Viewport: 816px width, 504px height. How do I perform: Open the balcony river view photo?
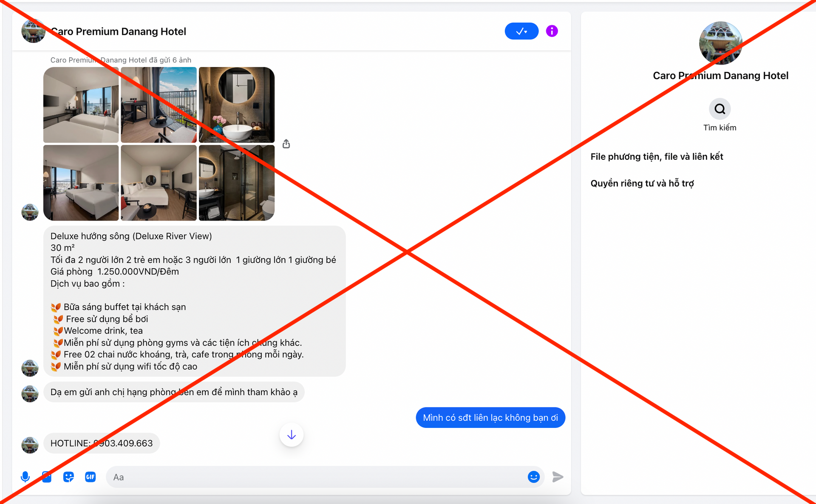159,105
